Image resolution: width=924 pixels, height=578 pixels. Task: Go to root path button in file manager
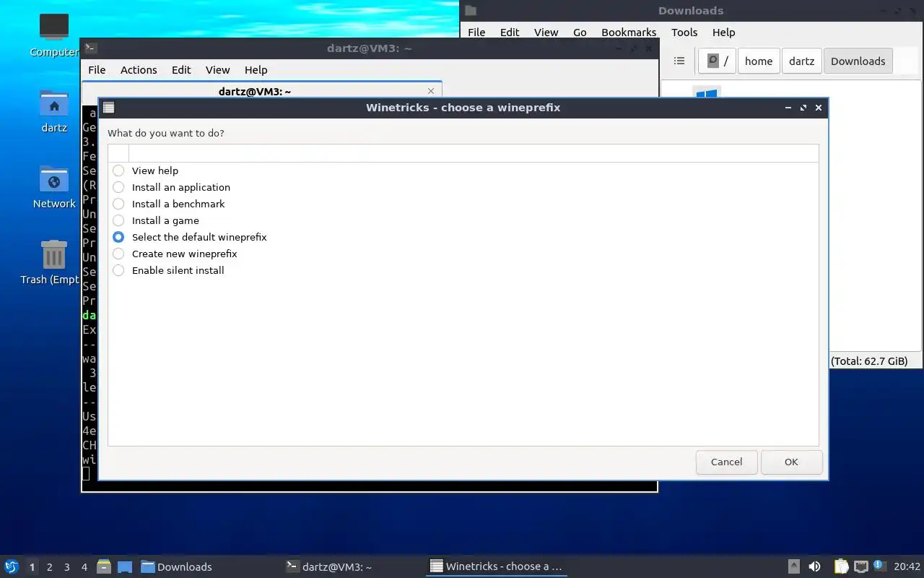click(717, 61)
